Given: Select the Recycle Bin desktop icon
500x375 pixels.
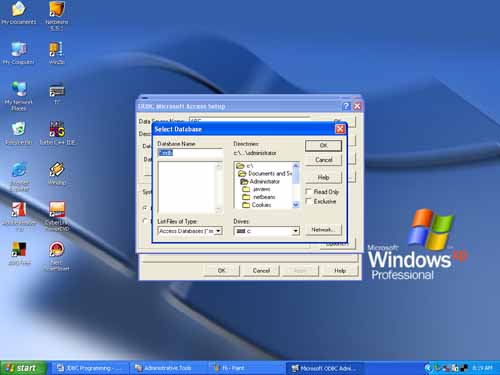Looking at the screenshot, I should point(19,133).
